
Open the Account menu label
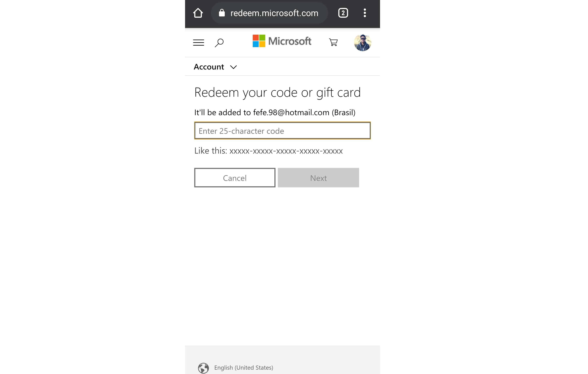click(209, 67)
